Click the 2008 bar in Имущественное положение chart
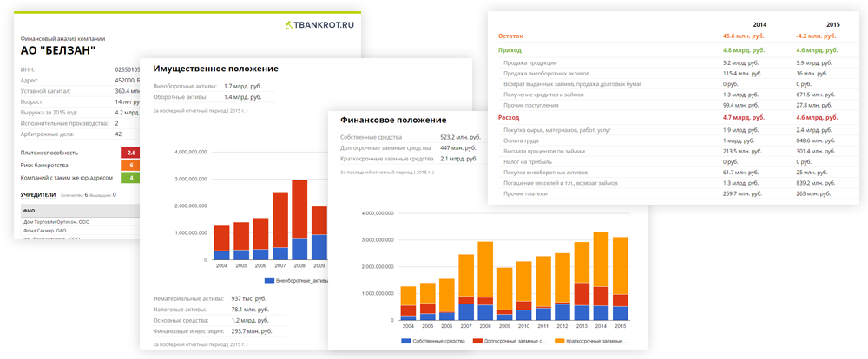Image resolution: width=868 pixels, height=359 pixels. 299,219
